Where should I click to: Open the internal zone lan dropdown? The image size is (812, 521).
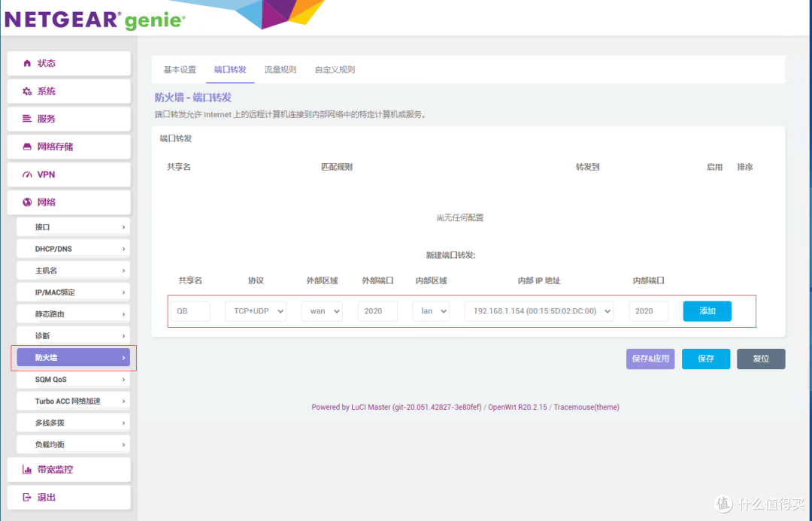(431, 310)
